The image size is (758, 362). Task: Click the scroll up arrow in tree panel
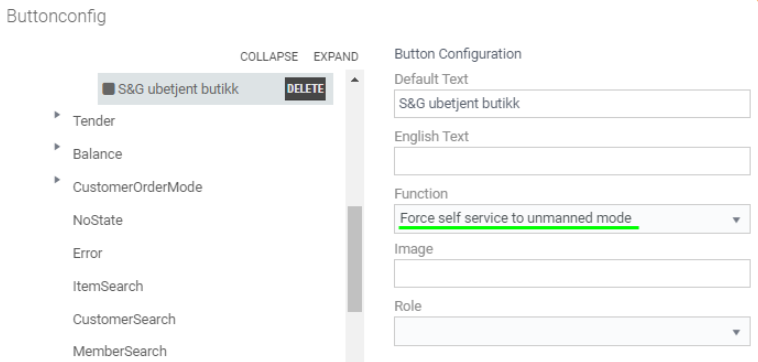(x=355, y=80)
